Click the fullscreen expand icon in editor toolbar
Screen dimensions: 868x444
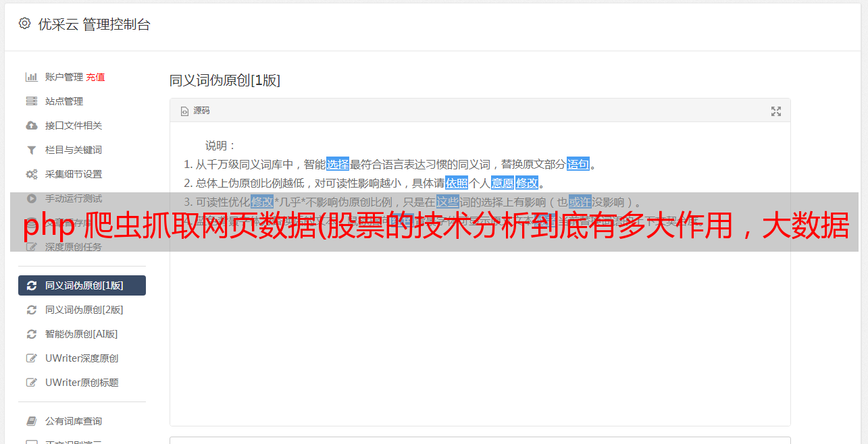click(x=776, y=111)
